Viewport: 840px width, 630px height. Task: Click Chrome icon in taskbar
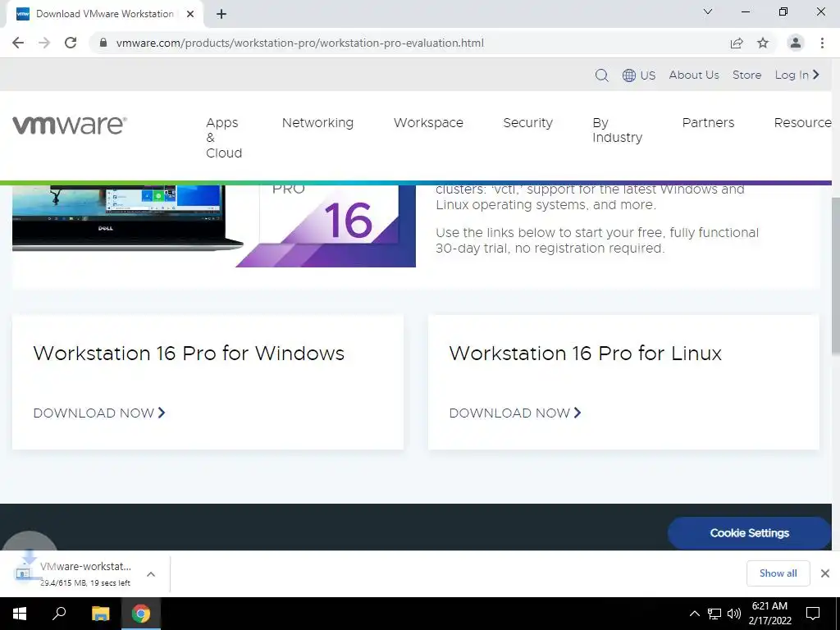click(x=141, y=614)
